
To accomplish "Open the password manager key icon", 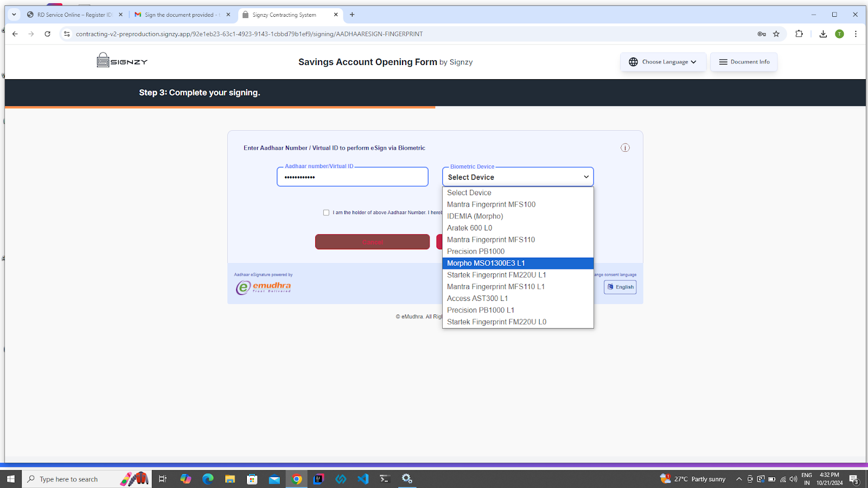I will coord(762,34).
